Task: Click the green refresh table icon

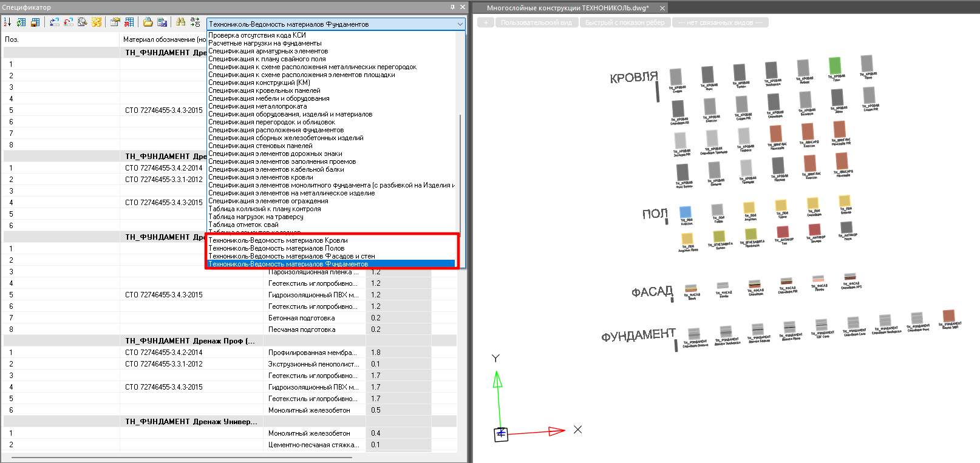Action: pyautogui.click(x=21, y=22)
